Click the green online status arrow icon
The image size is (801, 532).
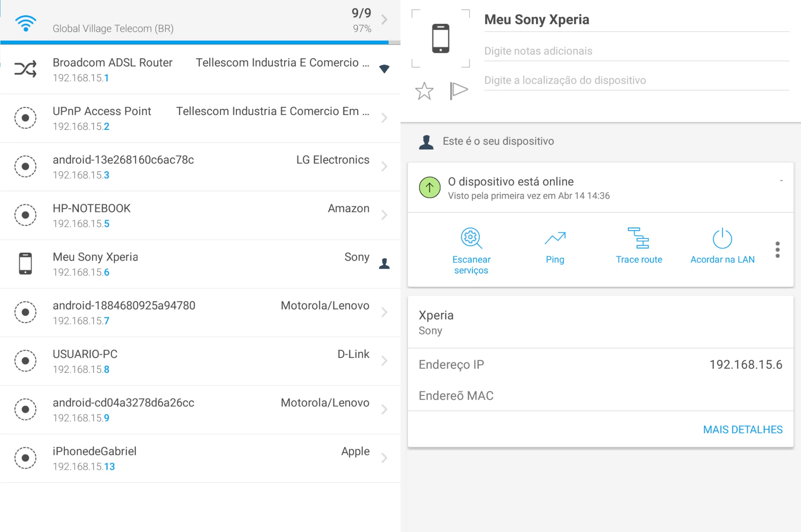pos(429,187)
